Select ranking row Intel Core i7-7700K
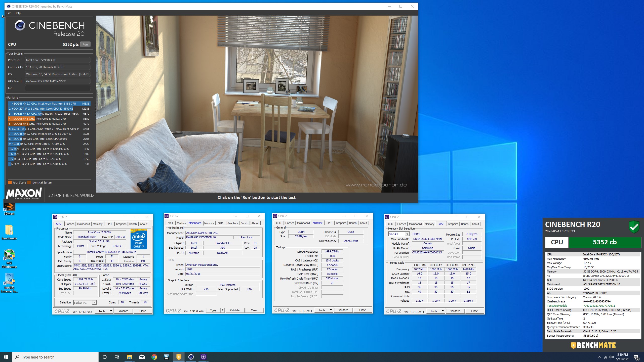 tap(49, 144)
